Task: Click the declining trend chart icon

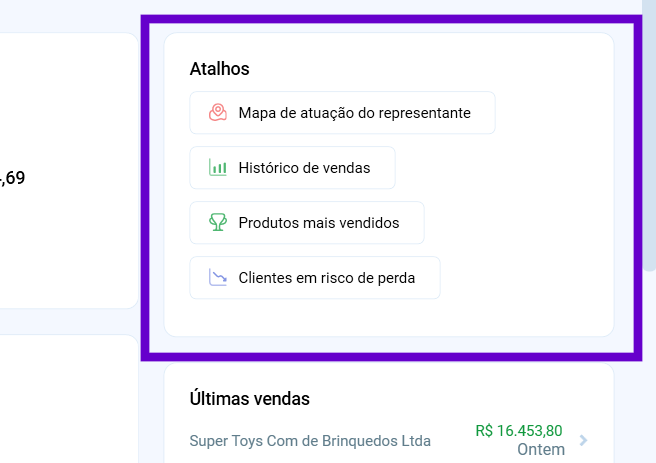Action: tap(217, 278)
